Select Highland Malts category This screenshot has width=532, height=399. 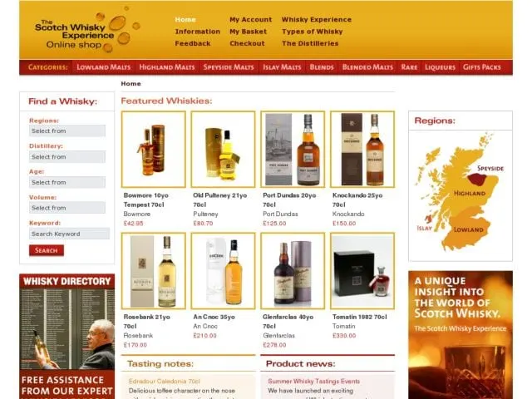point(167,67)
